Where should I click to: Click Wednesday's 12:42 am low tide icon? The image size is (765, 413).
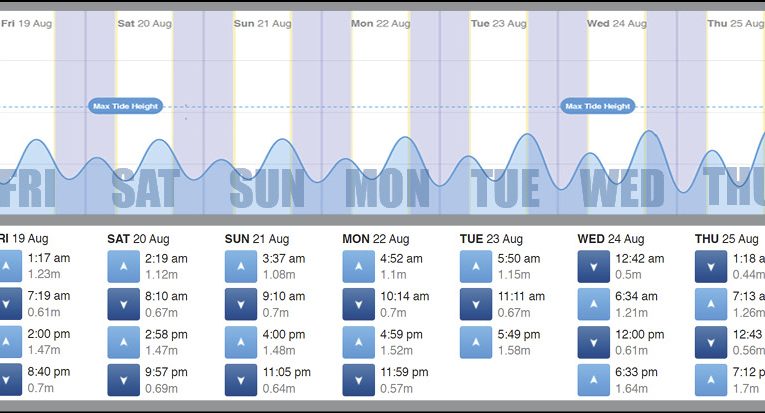594,265
